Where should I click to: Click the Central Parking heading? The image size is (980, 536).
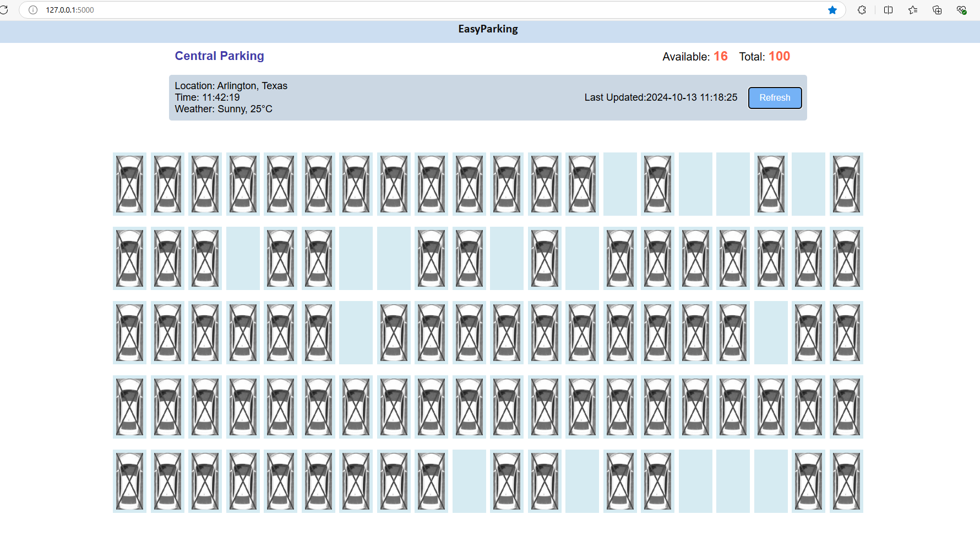coord(219,56)
